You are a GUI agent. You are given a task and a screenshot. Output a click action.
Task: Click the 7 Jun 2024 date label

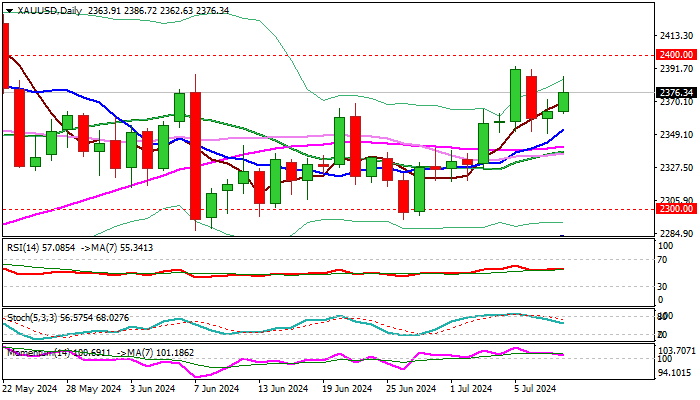[x=216, y=388]
